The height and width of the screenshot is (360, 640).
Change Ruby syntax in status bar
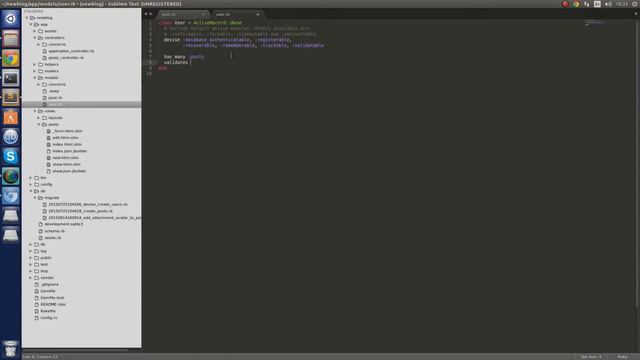point(622,357)
